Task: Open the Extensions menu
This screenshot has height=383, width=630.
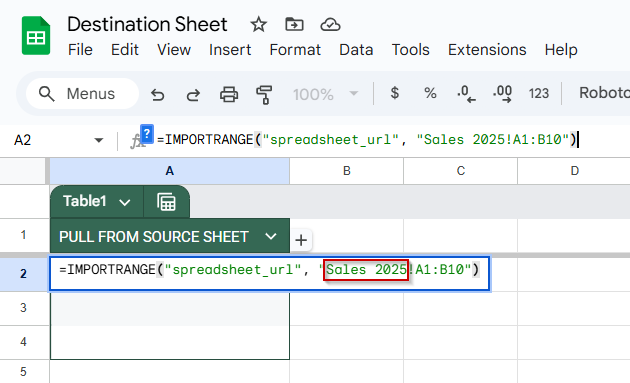Action: pyautogui.click(x=487, y=50)
